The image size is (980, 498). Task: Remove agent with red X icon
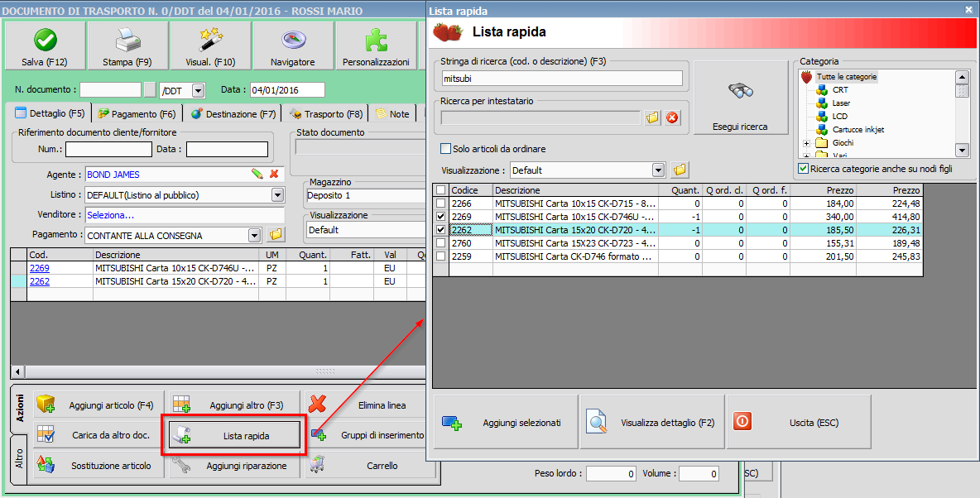[274, 175]
